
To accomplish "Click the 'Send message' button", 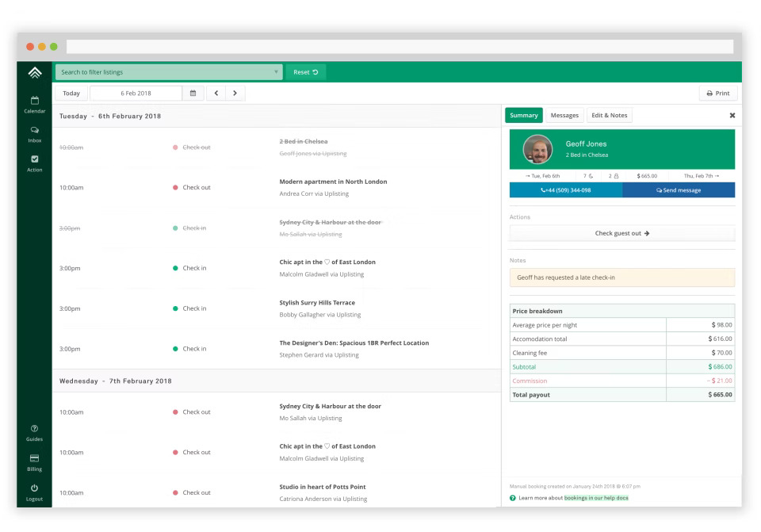I will [679, 190].
